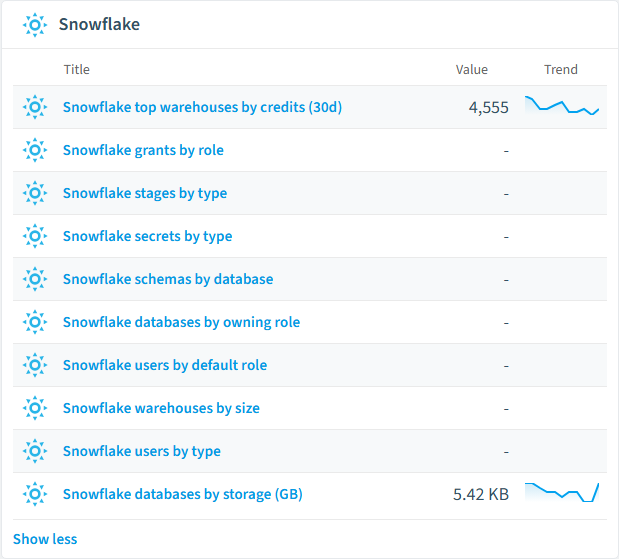Click the 4,555 value

pyautogui.click(x=488, y=108)
